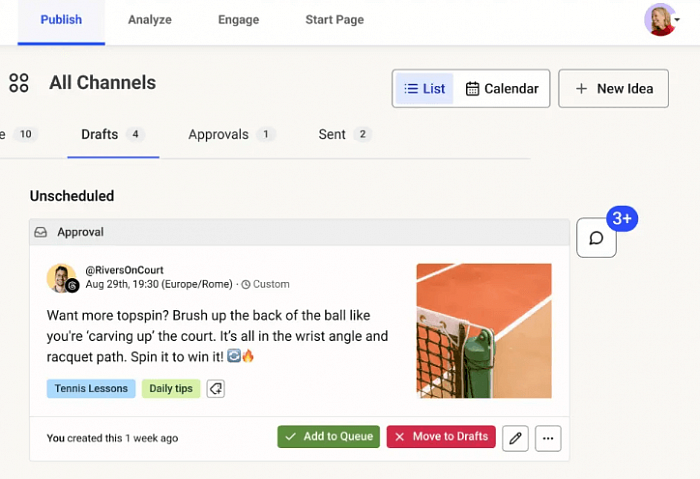Image resolution: width=700 pixels, height=479 pixels.
Task: Click the @RiversOnCourt handle
Action: point(125,270)
